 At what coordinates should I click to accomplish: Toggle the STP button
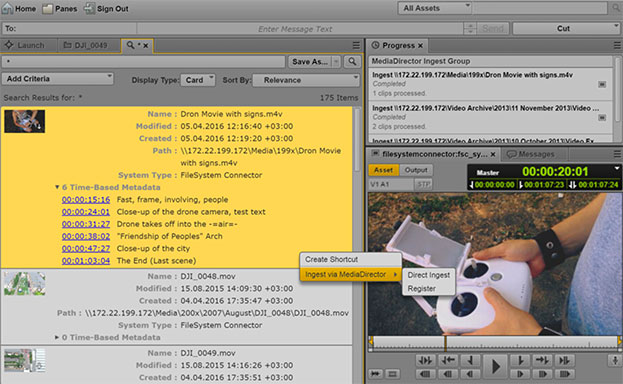pyautogui.click(x=424, y=184)
